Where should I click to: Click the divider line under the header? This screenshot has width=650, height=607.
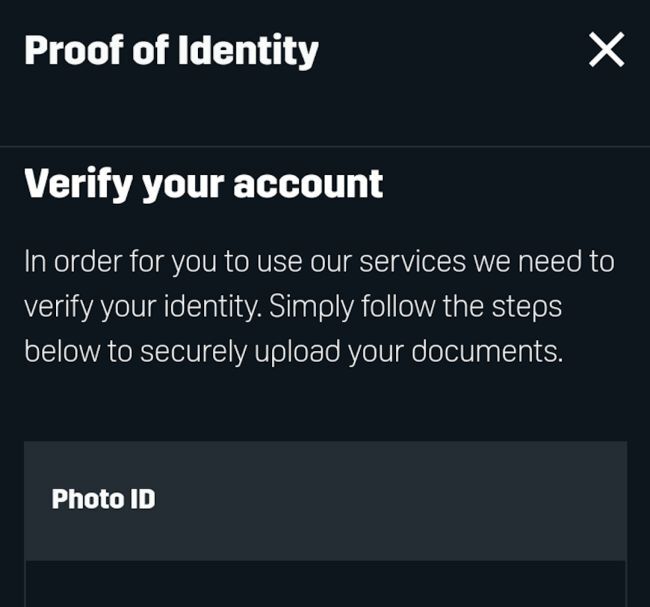tap(325, 147)
